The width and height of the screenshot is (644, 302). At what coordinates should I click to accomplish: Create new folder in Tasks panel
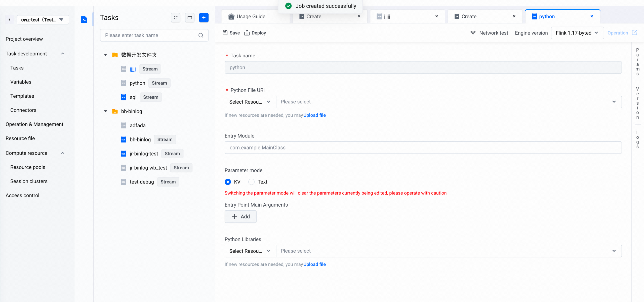click(190, 18)
